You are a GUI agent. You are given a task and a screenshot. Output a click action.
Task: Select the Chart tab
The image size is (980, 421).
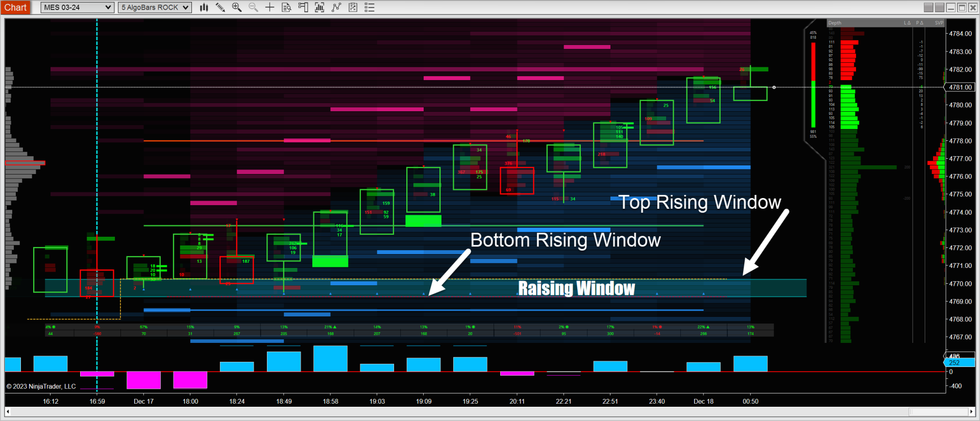click(15, 7)
